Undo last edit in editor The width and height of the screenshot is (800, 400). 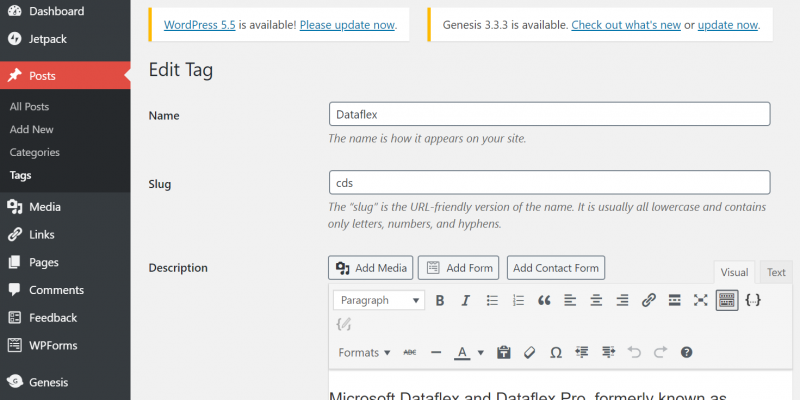[634, 353]
